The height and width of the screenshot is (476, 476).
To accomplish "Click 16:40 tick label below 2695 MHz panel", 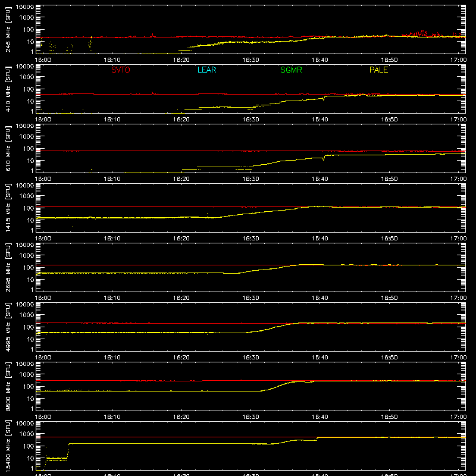I will [x=320, y=298].
